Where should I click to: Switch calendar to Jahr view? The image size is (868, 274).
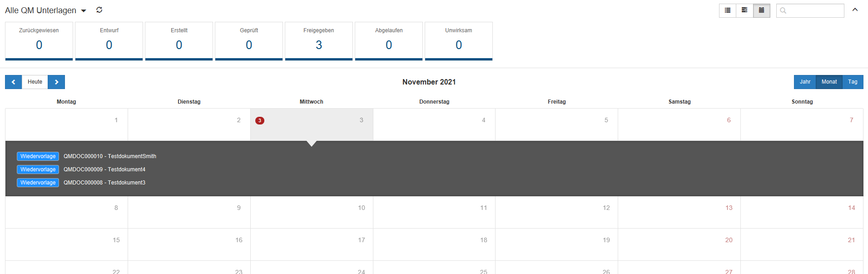click(805, 82)
